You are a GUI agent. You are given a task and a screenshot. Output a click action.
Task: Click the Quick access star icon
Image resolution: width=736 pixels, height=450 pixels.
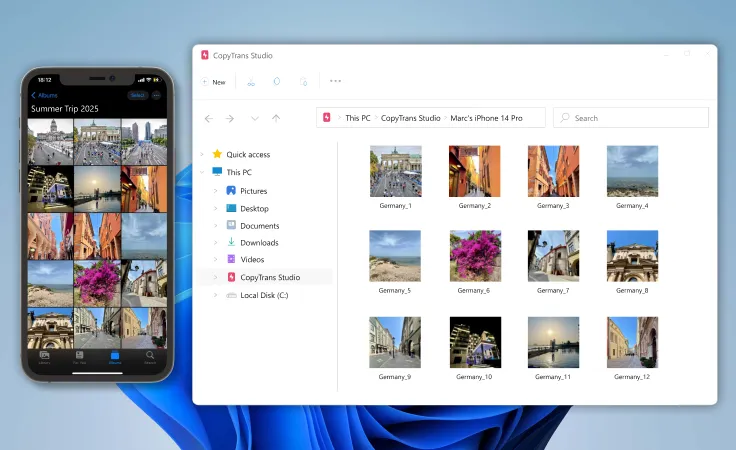[217, 153]
